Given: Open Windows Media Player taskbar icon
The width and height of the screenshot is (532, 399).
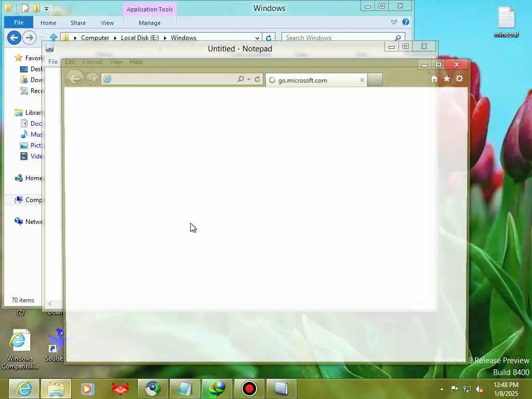Looking at the screenshot, I should click(x=87, y=389).
